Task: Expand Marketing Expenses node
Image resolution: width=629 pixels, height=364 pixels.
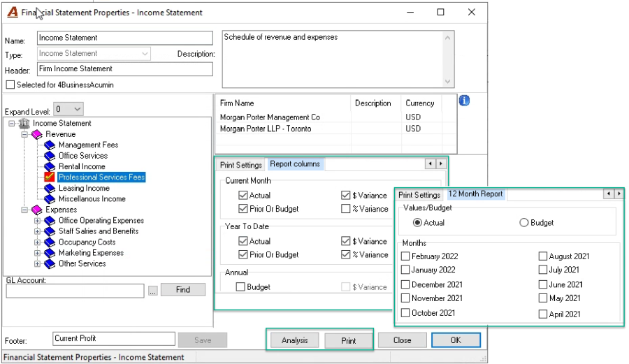Action: [x=37, y=253]
